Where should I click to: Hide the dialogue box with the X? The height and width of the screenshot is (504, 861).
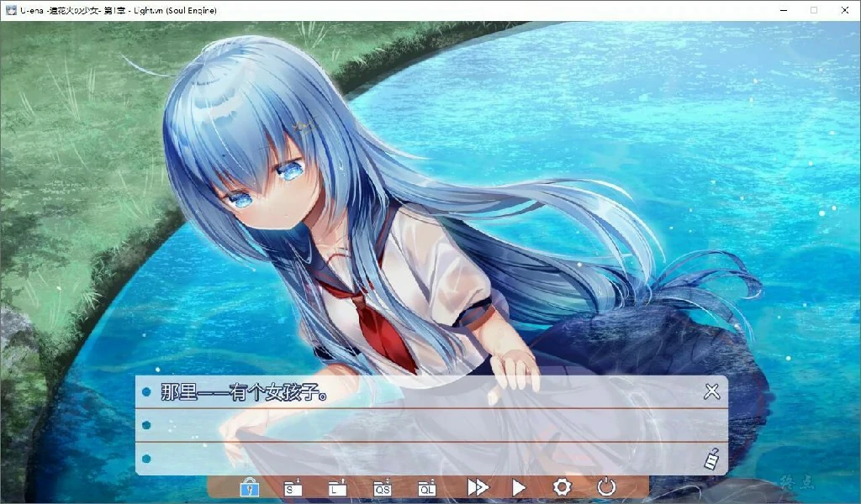pyautogui.click(x=711, y=390)
